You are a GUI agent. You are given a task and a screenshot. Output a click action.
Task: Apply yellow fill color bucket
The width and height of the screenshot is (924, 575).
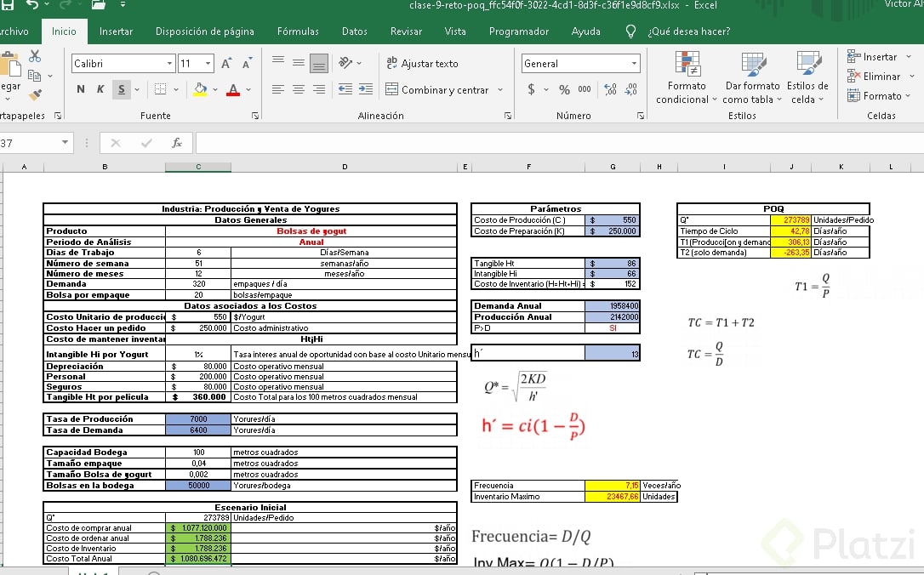(200, 89)
